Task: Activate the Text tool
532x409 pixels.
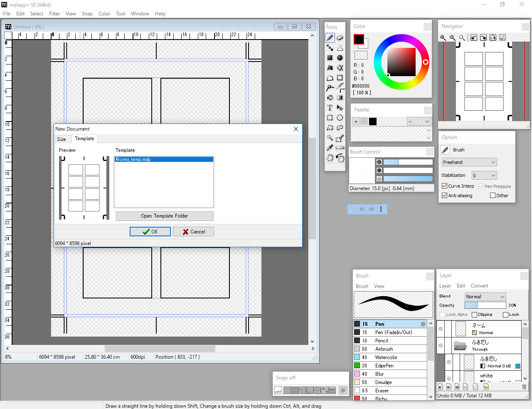Action: pyautogui.click(x=330, y=107)
